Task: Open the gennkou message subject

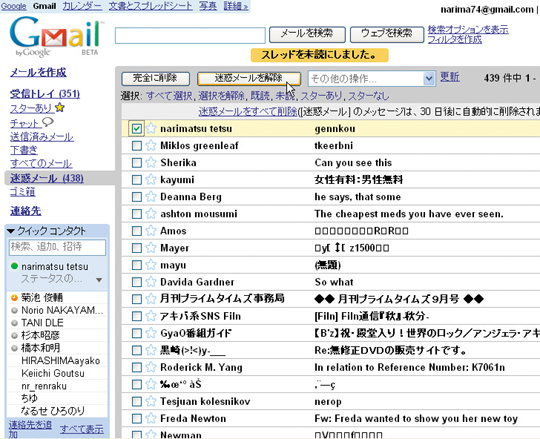Action: click(x=335, y=129)
